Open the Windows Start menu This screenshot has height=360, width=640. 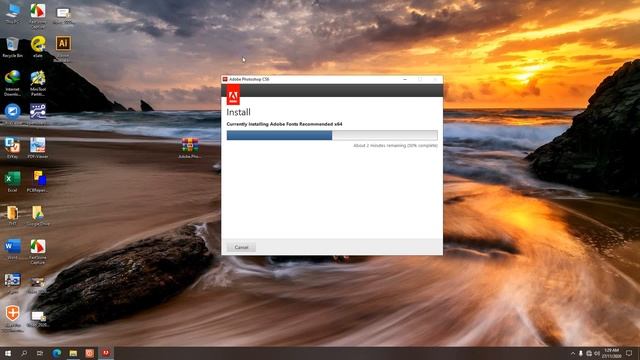(x=8, y=353)
